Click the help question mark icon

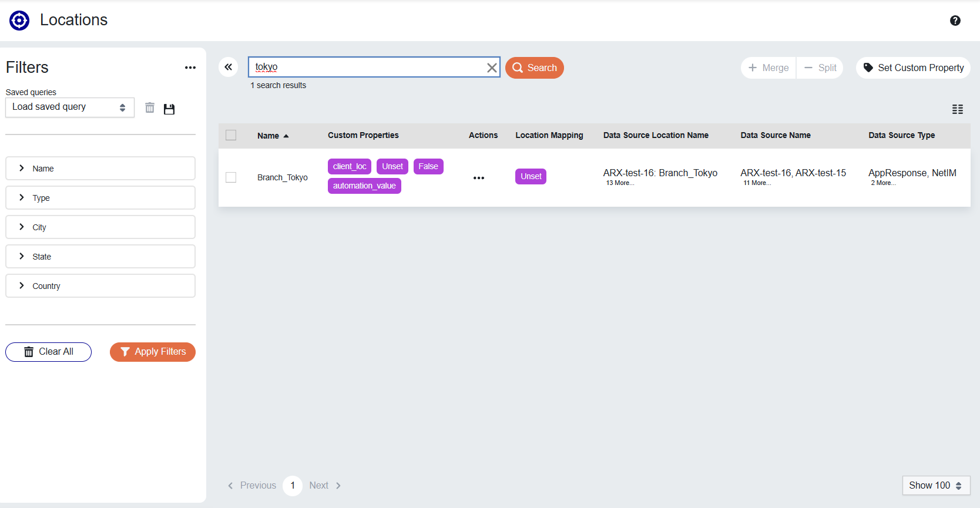click(955, 21)
